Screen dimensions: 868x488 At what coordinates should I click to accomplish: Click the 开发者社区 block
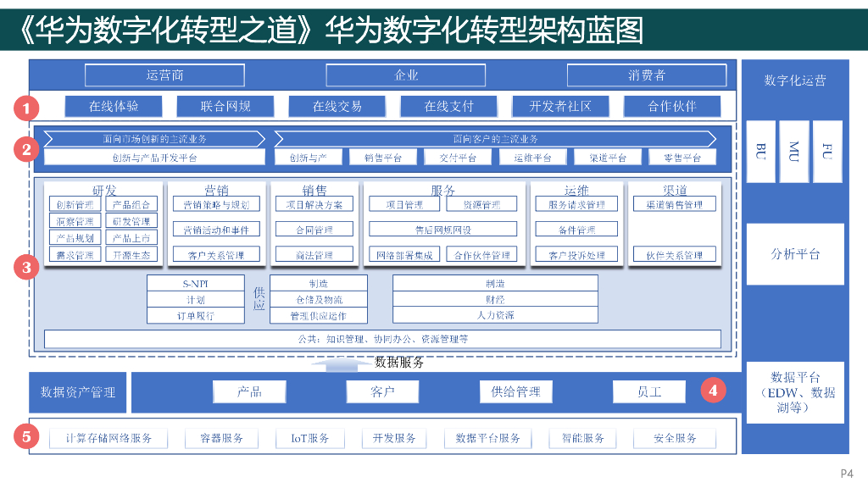560,106
